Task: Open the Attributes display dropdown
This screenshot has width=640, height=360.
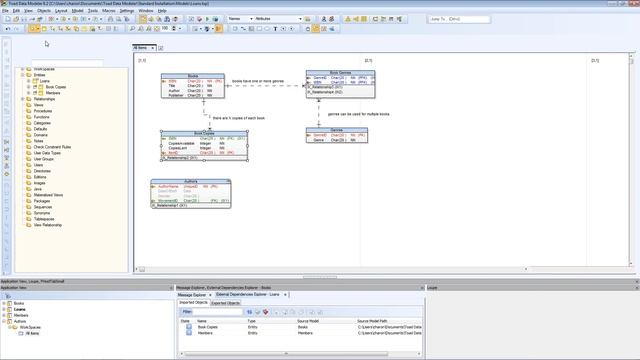Action: pos(300,19)
